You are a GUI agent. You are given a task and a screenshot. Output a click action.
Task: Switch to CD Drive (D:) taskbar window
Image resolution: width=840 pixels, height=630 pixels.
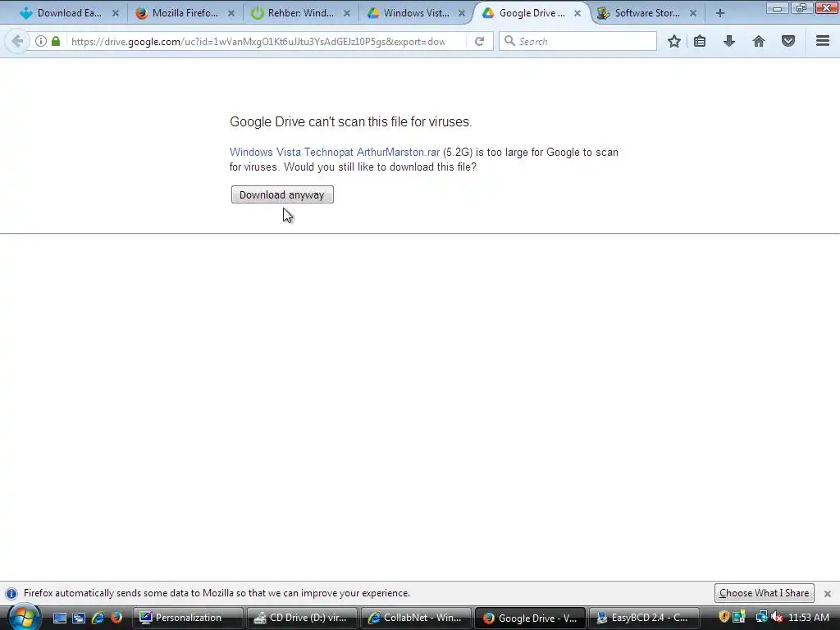(302, 618)
